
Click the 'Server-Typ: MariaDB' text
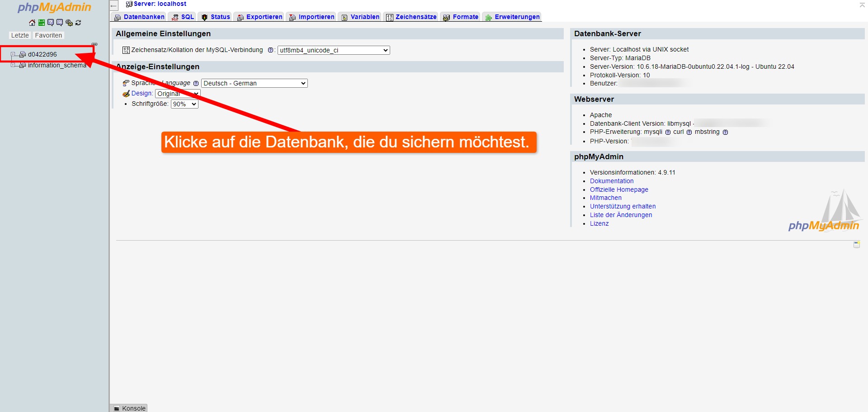[x=620, y=58]
